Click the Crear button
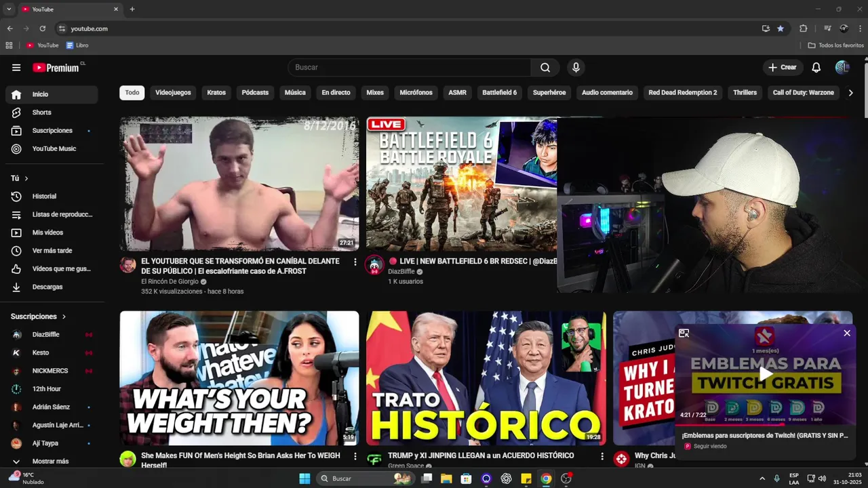This screenshot has height=488, width=868. (782, 67)
